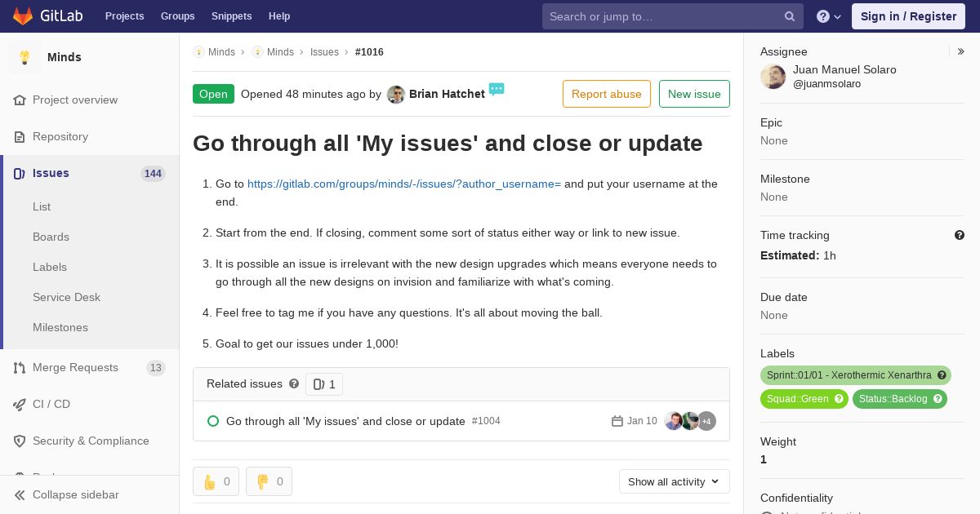Open Snippets in top navigation

tap(231, 16)
